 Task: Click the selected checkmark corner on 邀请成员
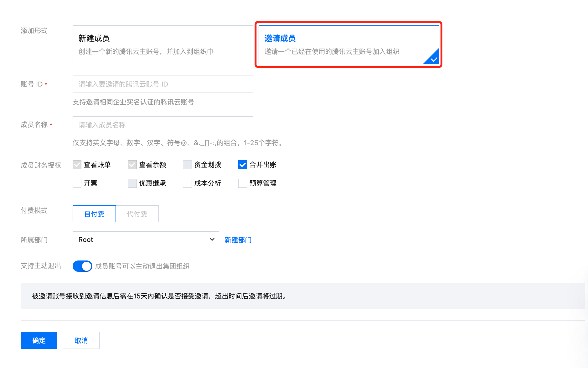(x=433, y=59)
